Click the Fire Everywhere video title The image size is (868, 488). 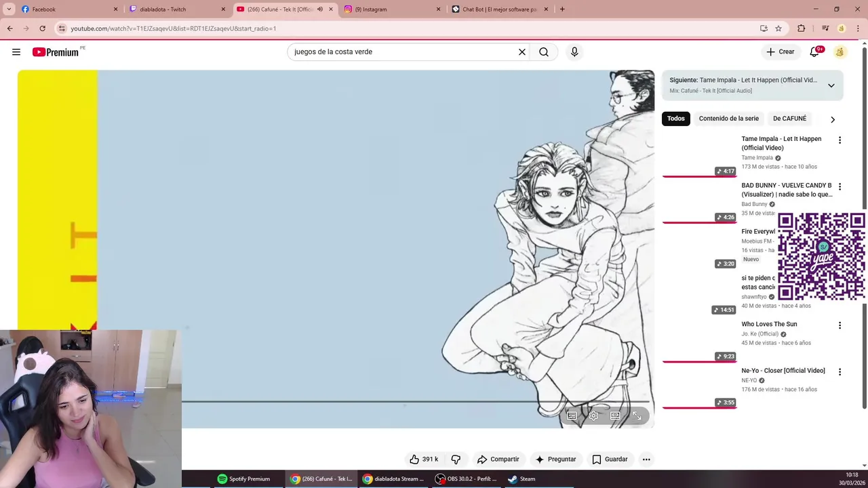(758, 232)
